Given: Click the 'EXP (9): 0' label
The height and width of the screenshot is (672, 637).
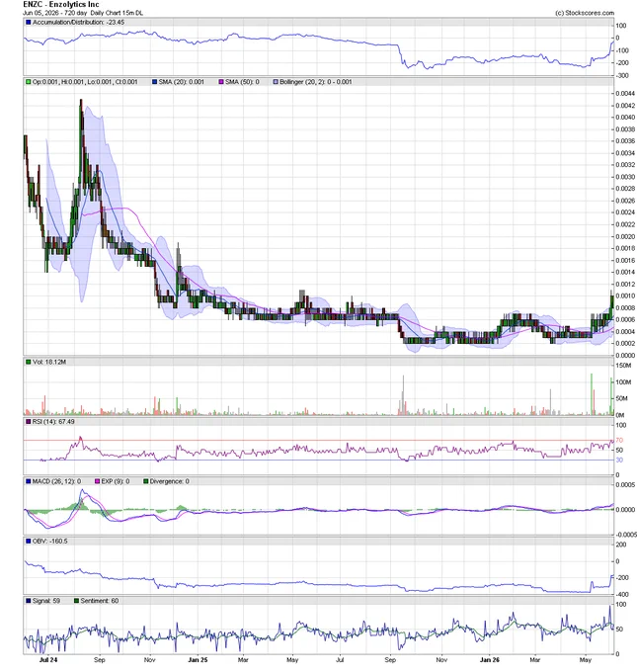Looking at the screenshot, I should (x=116, y=481).
